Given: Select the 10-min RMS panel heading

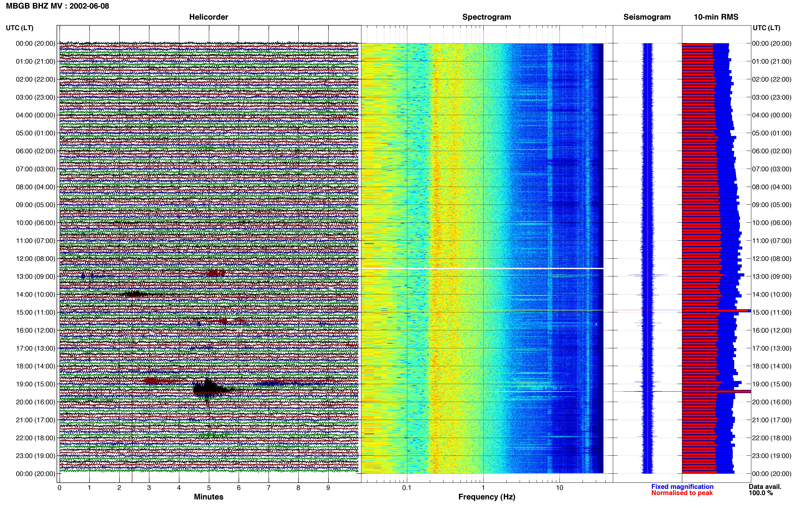Looking at the screenshot, I should tap(716, 17).
